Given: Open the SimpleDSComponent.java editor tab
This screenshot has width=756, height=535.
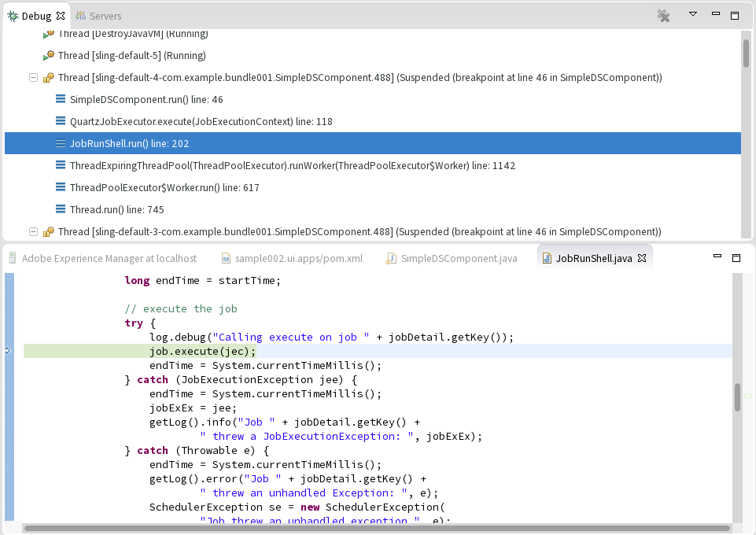Looking at the screenshot, I should 459,258.
